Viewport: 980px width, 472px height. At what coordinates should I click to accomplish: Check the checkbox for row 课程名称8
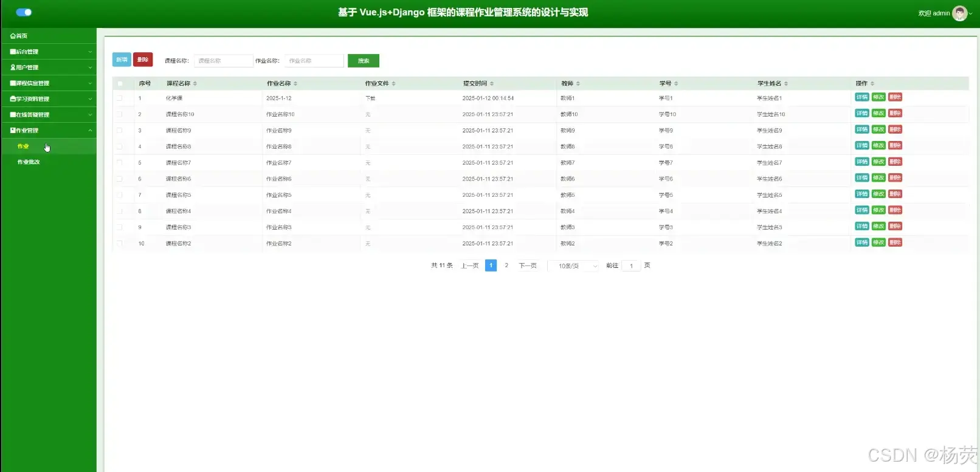(120, 146)
